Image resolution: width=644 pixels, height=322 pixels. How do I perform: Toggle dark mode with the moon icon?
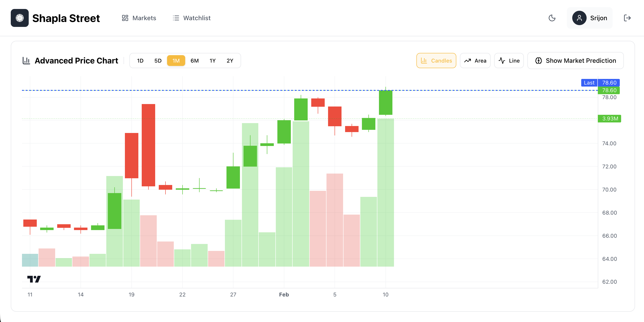(552, 18)
